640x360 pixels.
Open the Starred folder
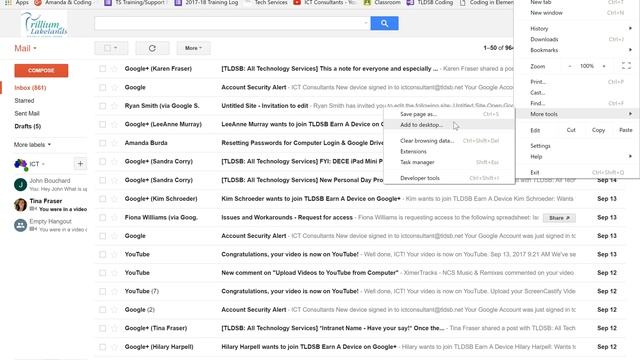24,100
